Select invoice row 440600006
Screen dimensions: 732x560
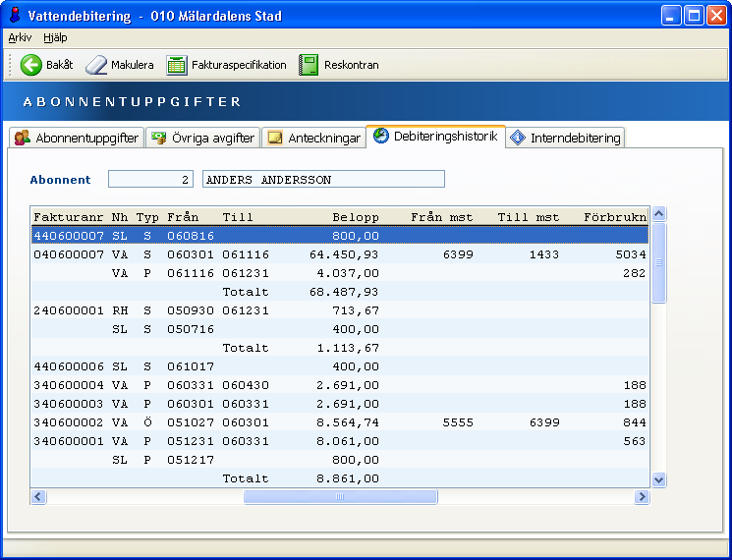(340, 366)
